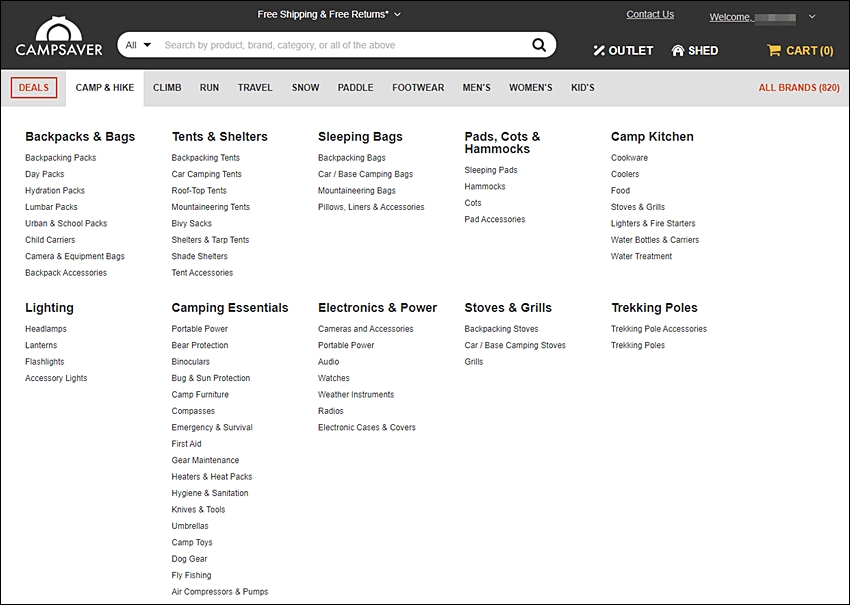Open Pillows, Liners & Accessories
Screen dimensions: 850x605
coord(371,207)
